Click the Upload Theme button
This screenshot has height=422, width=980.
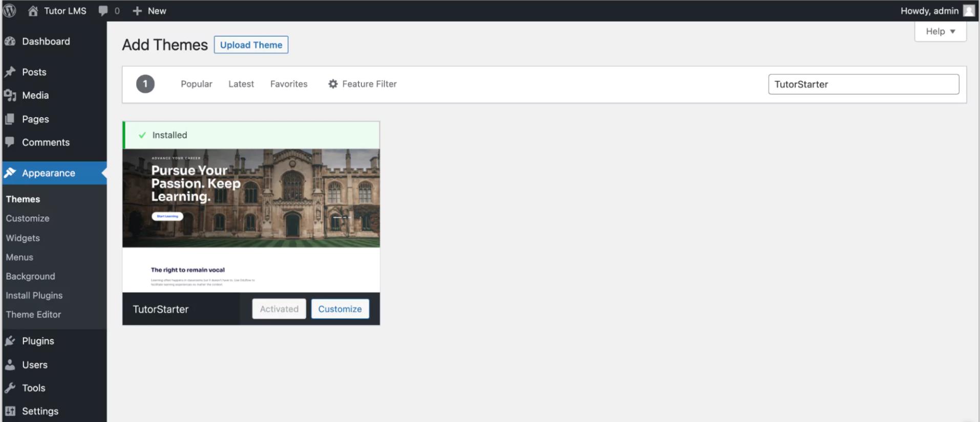tap(251, 45)
